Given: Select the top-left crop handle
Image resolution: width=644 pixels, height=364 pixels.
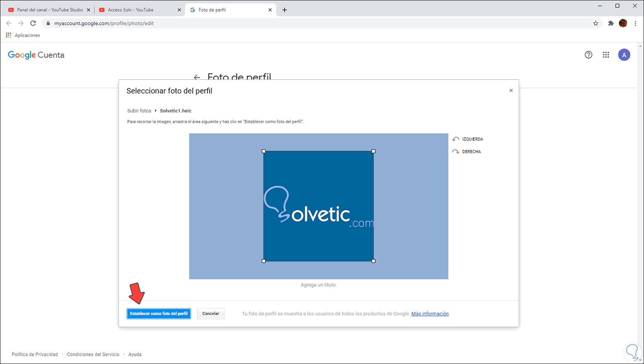Looking at the screenshot, I should point(264,151).
